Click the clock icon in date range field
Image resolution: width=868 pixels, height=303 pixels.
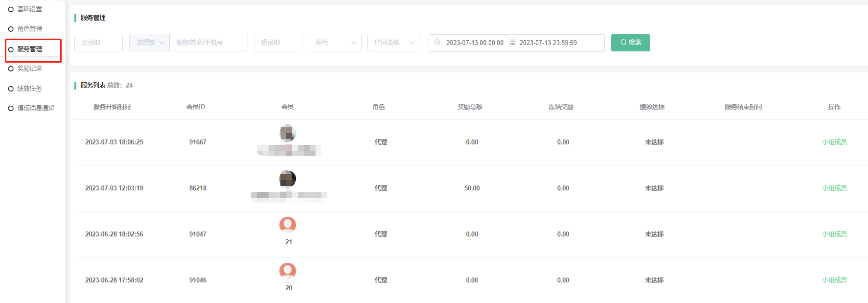pos(437,43)
